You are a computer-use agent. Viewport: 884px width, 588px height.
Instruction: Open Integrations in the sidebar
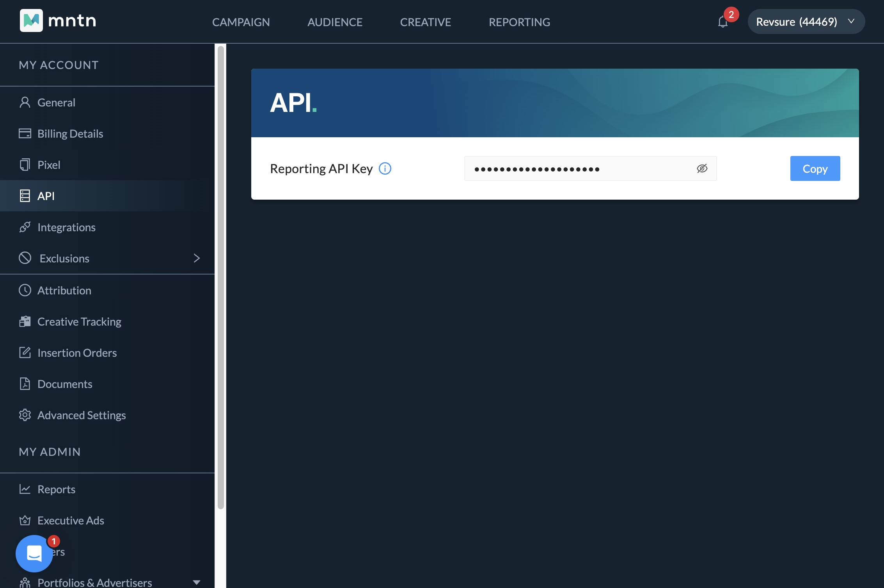tap(66, 227)
